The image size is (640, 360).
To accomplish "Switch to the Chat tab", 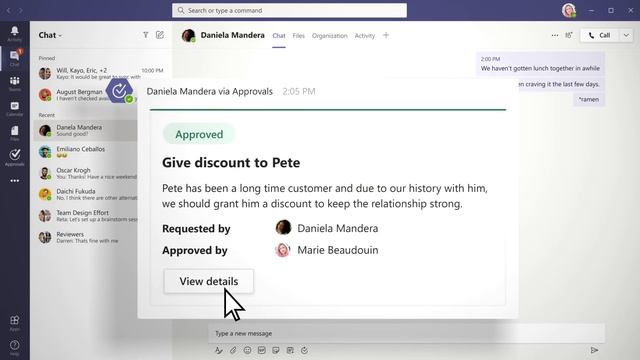I will pos(279,36).
